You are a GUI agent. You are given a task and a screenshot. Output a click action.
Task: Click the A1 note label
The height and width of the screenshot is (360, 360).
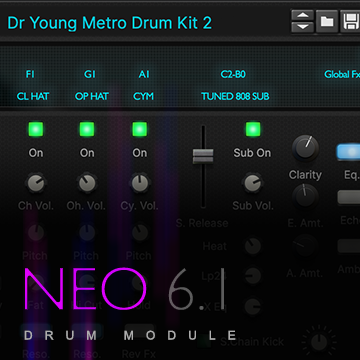(144, 74)
